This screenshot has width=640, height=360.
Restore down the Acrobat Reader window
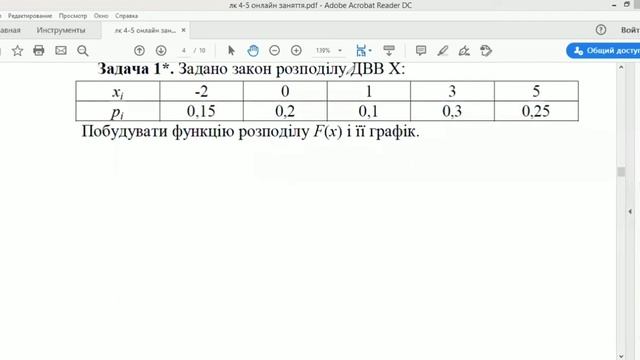627,5
